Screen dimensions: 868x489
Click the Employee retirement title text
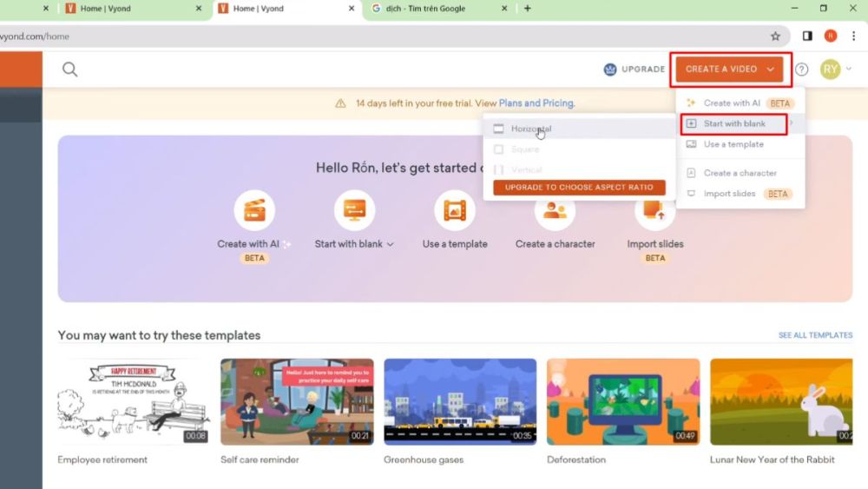click(102, 459)
